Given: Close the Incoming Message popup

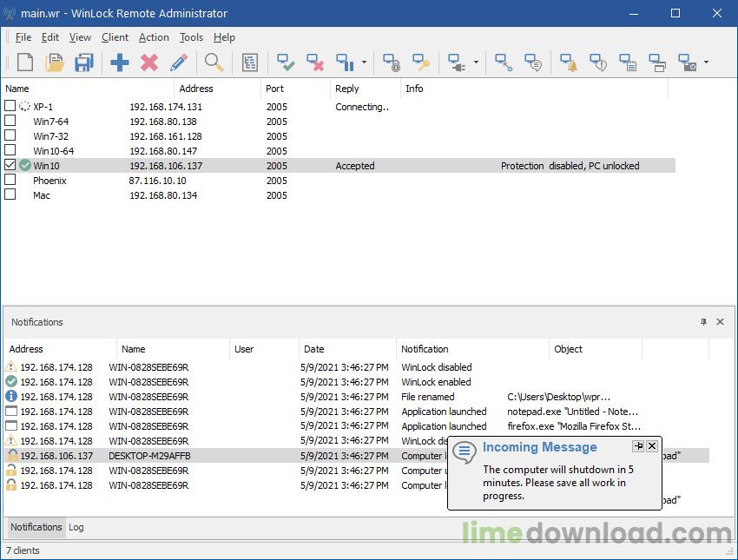Looking at the screenshot, I should pos(652,445).
